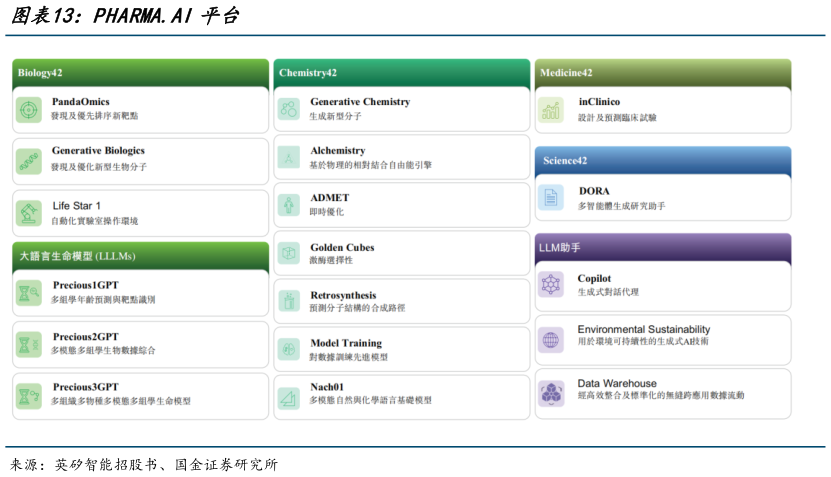
Task: Open the DORA title
Action: pos(594,191)
